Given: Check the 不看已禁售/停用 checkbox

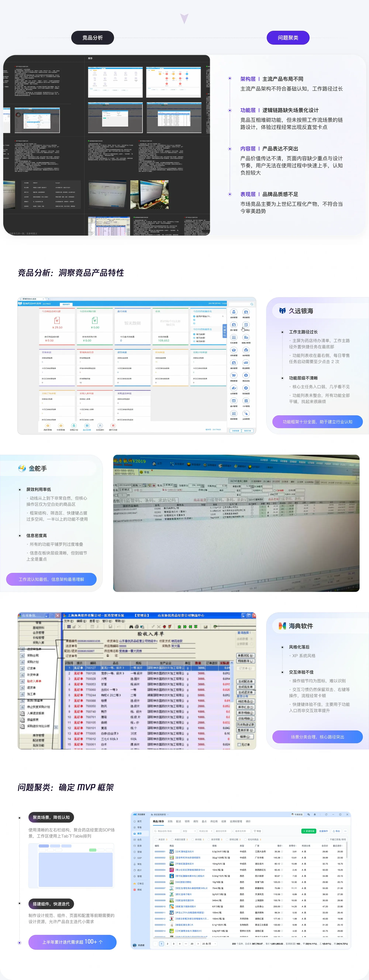Looking at the screenshot, I should pyautogui.click(x=327, y=840).
